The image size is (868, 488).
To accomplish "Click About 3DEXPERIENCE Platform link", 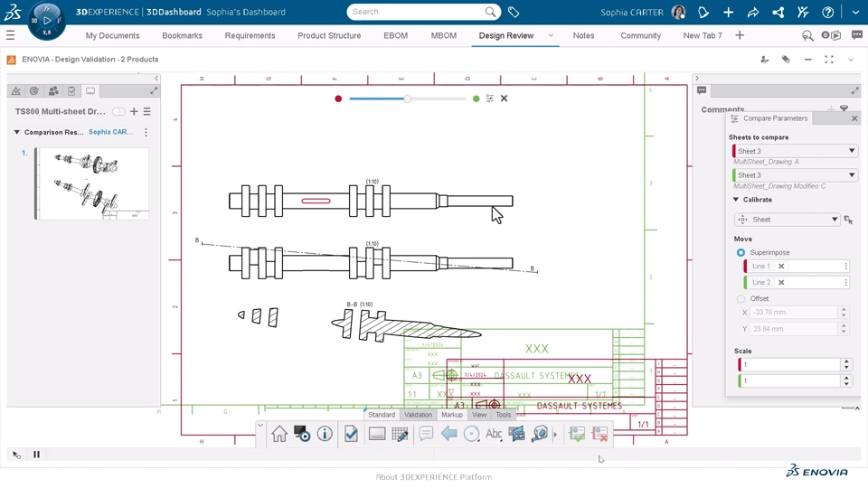I will [433, 477].
